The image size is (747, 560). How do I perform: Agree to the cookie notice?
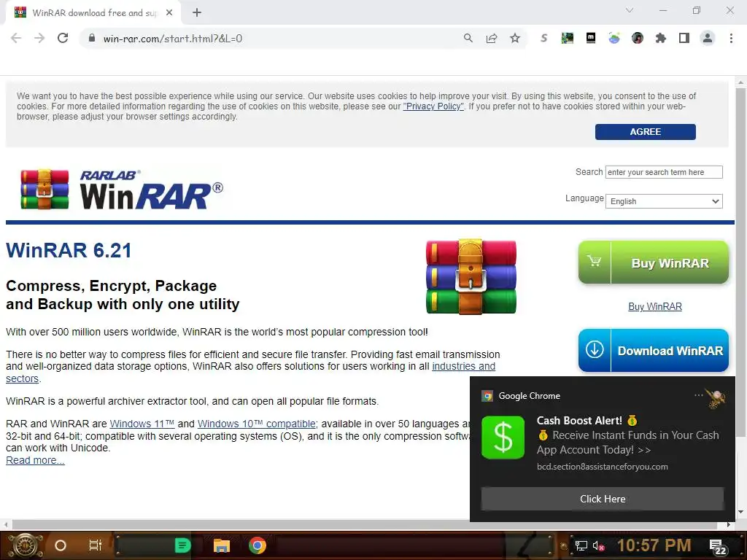645,132
